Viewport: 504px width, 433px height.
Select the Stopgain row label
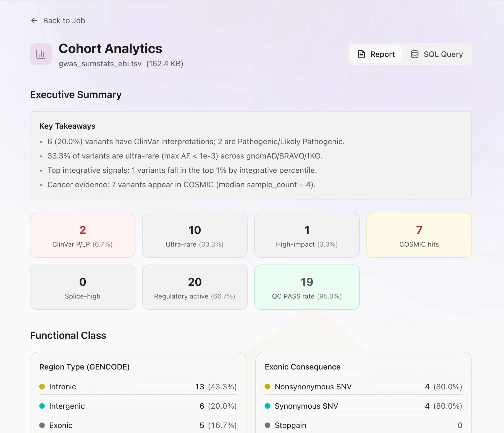pos(290,425)
